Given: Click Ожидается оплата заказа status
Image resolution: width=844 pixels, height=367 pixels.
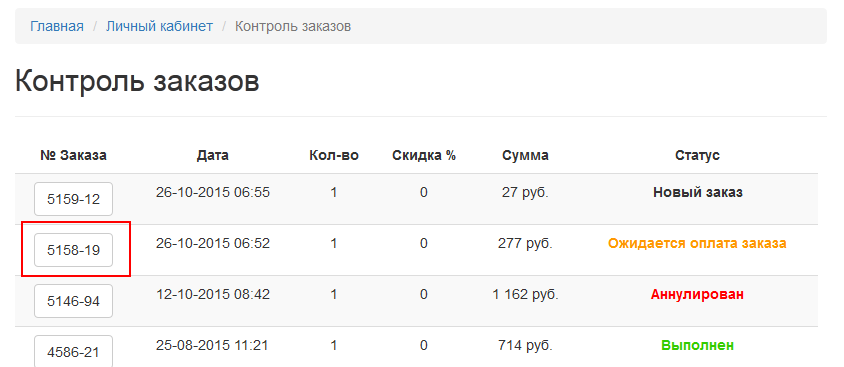Looking at the screenshot, I should [698, 243].
